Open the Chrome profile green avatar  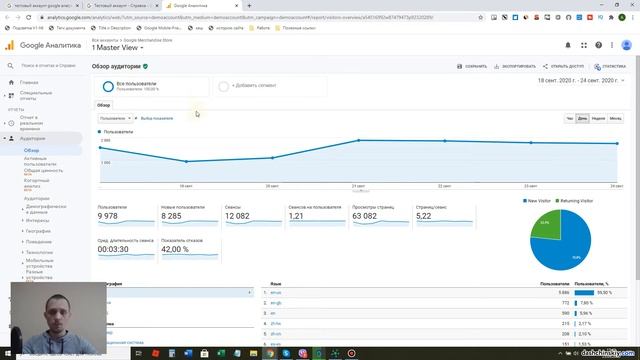point(622,18)
